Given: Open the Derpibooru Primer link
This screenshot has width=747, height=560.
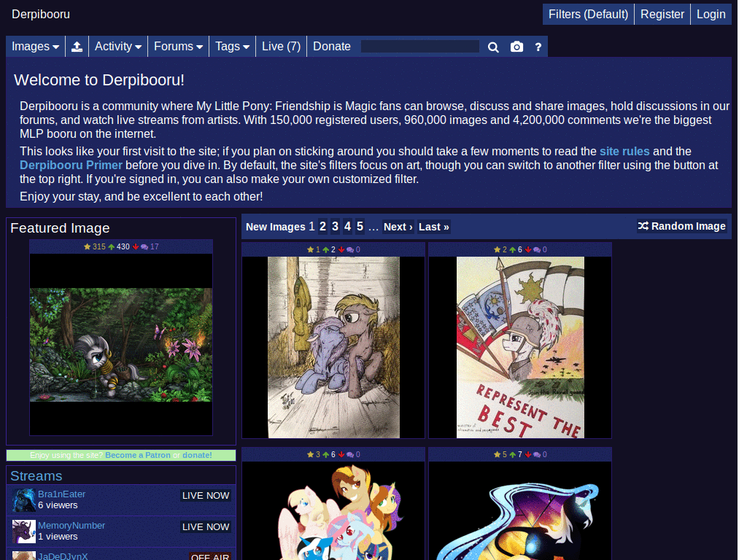Looking at the screenshot, I should pyautogui.click(x=71, y=166).
